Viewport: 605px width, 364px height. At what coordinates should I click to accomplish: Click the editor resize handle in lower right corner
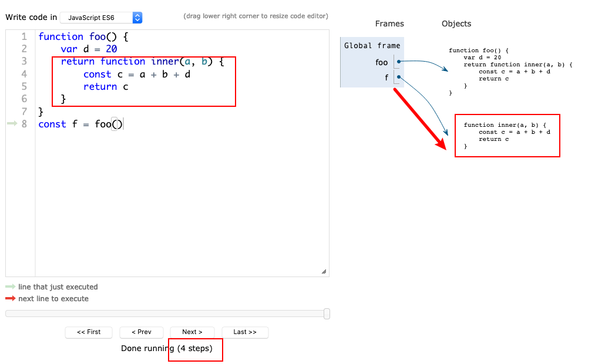(324, 271)
